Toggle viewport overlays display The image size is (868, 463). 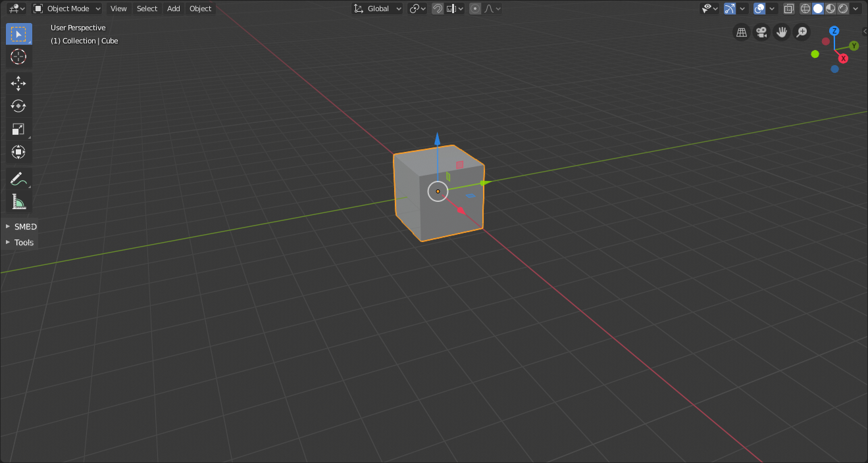pyautogui.click(x=759, y=9)
